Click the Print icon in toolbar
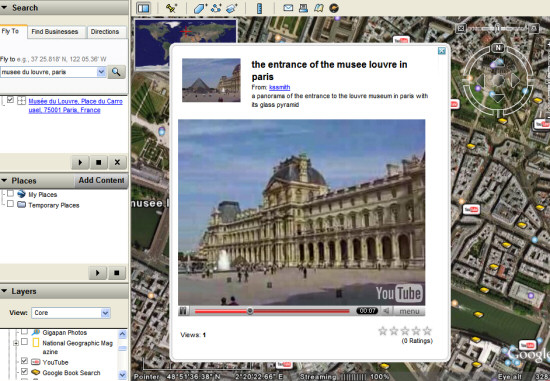Viewport: 550px width, 381px height. pyautogui.click(x=303, y=8)
